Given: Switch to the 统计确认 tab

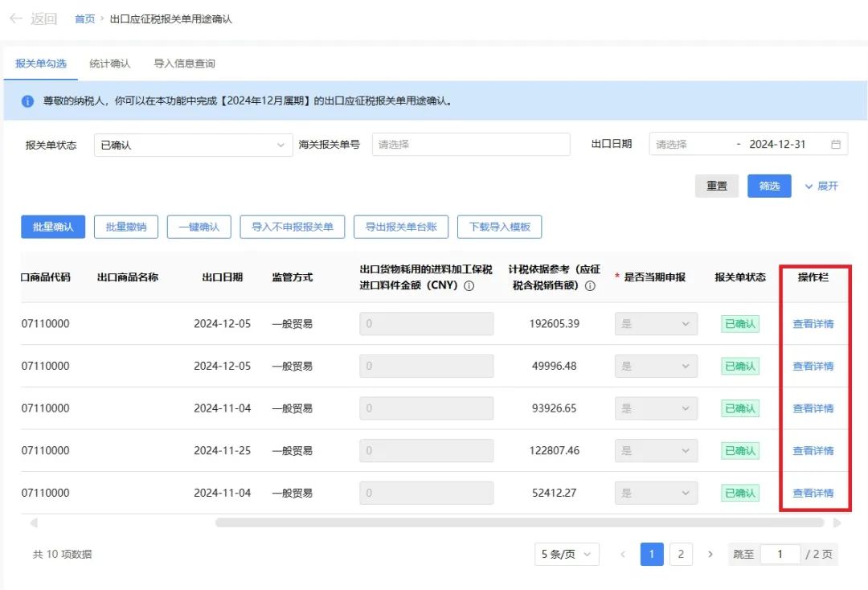Looking at the screenshot, I should (x=108, y=63).
